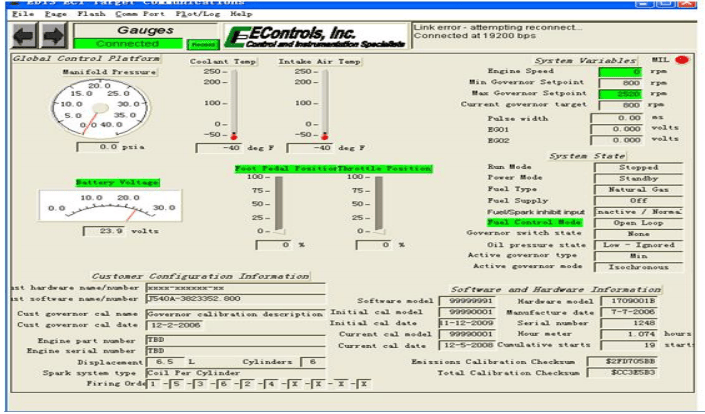This screenshot has height=414, width=705.
Task: Click the Emissions Calibration Checksum field
Action: pyautogui.click(x=623, y=361)
